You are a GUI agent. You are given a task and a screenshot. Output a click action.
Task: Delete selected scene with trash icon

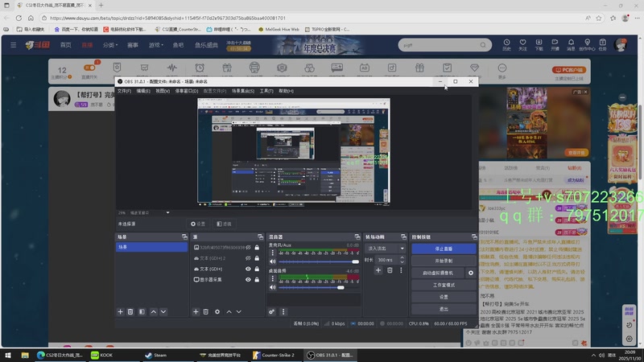(130, 312)
